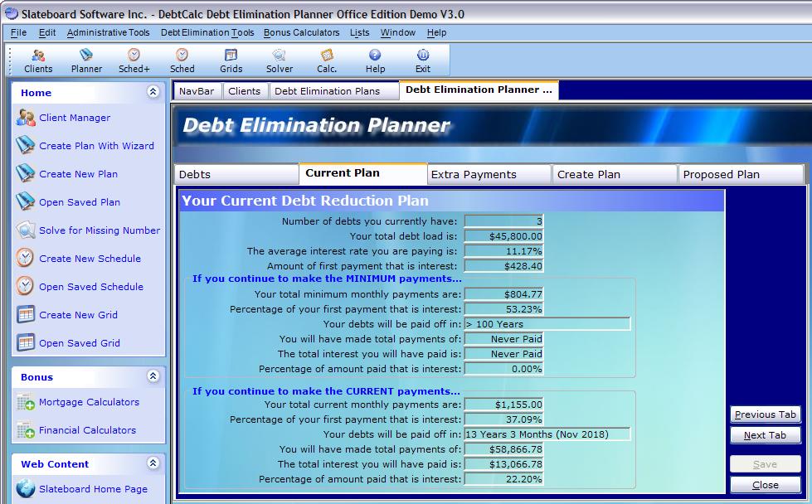Click the total debt load field
The height and width of the screenshot is (504, 812).
503,236
